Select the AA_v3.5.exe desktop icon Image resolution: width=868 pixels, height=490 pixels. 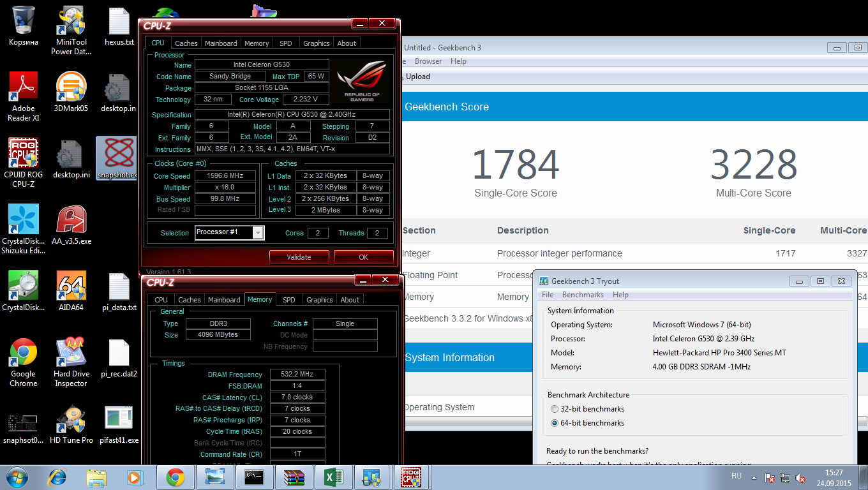click(71, 225)
